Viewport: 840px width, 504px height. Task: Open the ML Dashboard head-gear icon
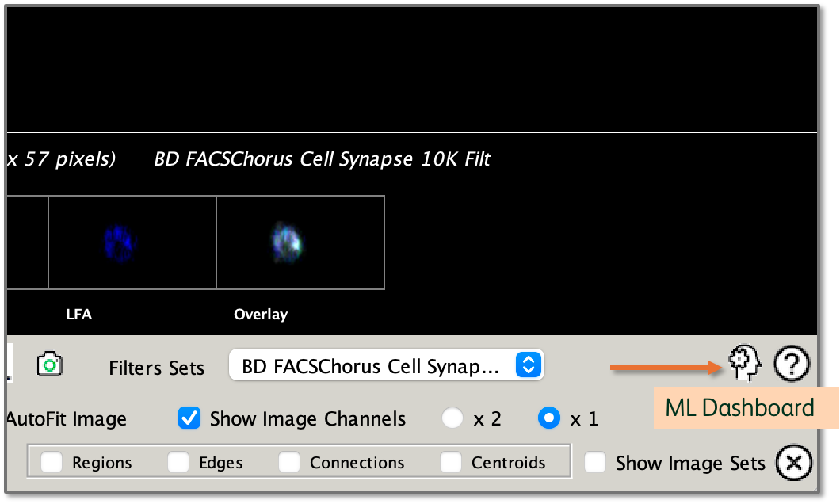click(745, 363)
